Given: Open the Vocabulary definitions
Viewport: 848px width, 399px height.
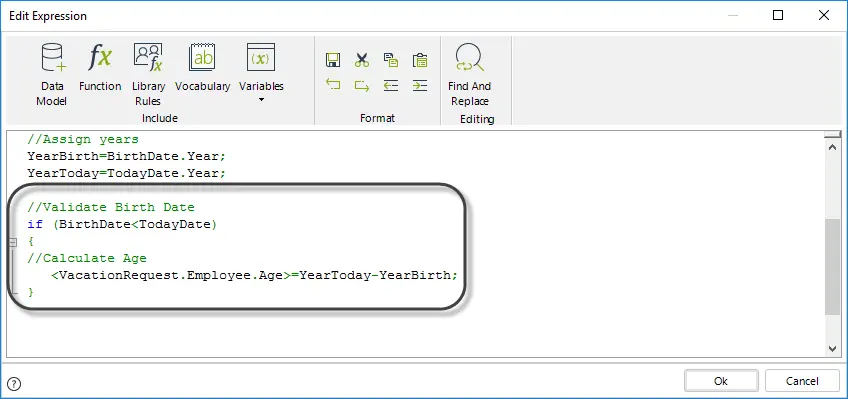Looking at the screenshot, I should click(202, 68).
